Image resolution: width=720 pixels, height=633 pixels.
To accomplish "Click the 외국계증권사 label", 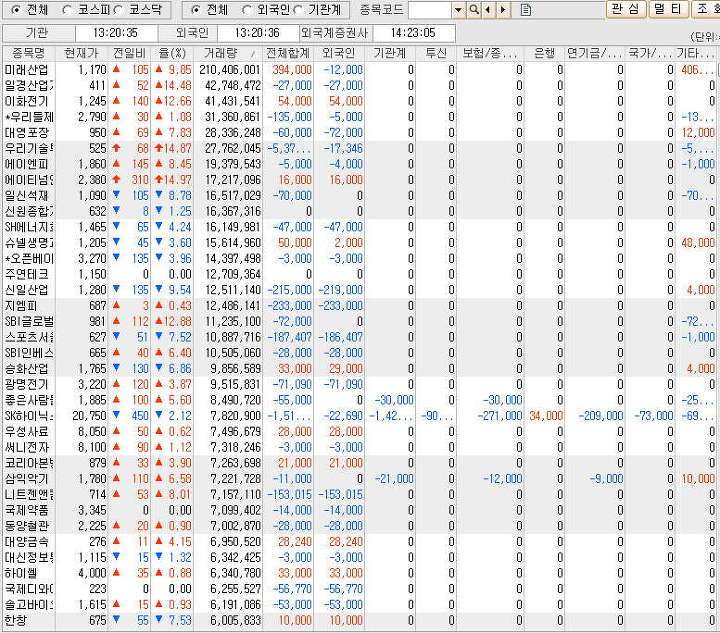I will coord(335,33).
